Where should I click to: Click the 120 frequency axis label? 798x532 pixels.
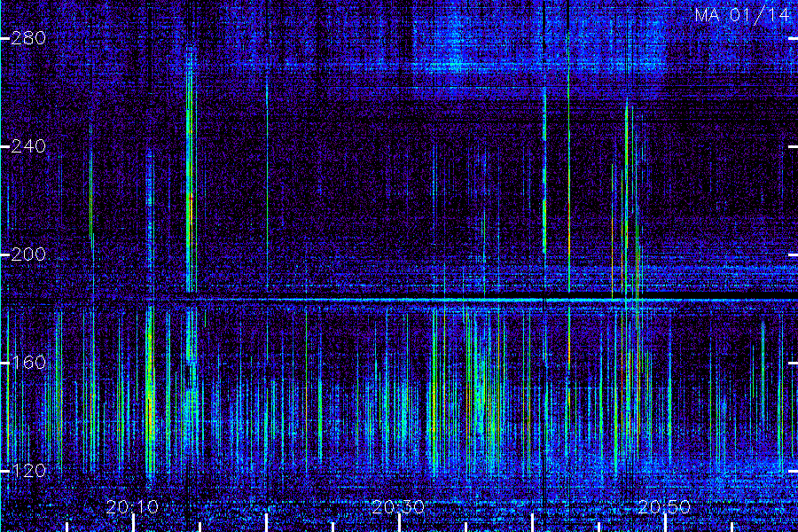coord(28,471)
